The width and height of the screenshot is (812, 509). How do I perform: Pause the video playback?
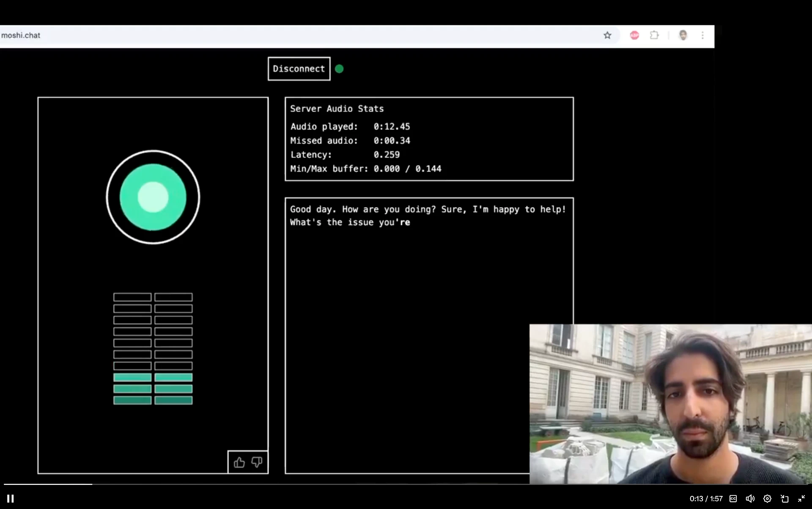pyautogui.click(x=11, y=499)
